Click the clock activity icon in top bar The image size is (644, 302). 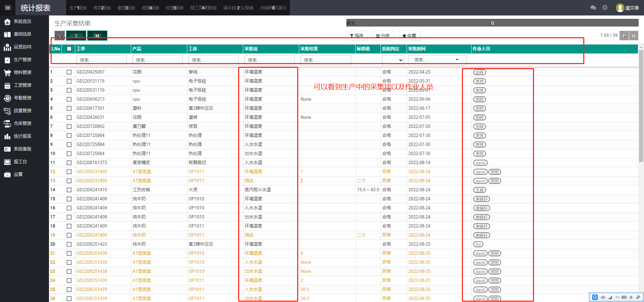[605, 8]
